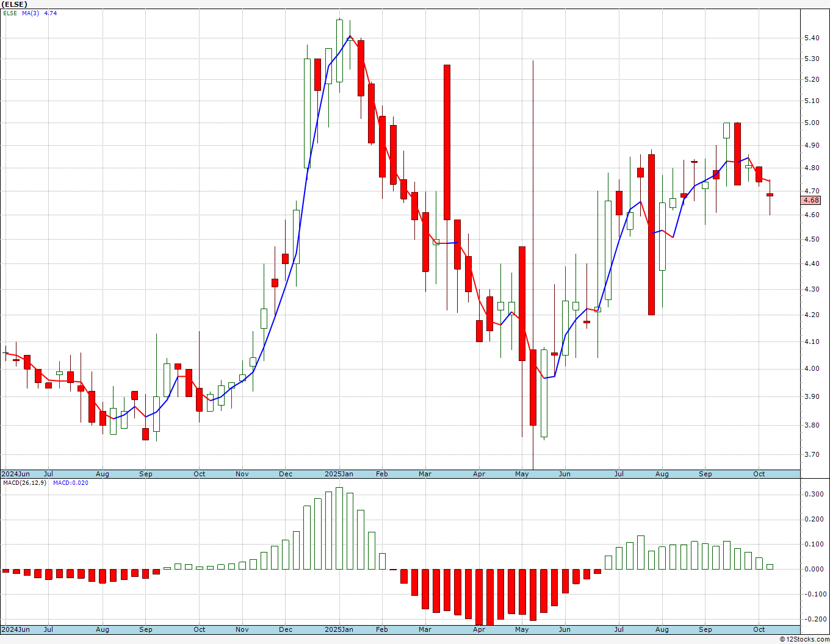Select "Nov" on the MACD panel date axis
830x644 pixels.
[x=242, y=629]
